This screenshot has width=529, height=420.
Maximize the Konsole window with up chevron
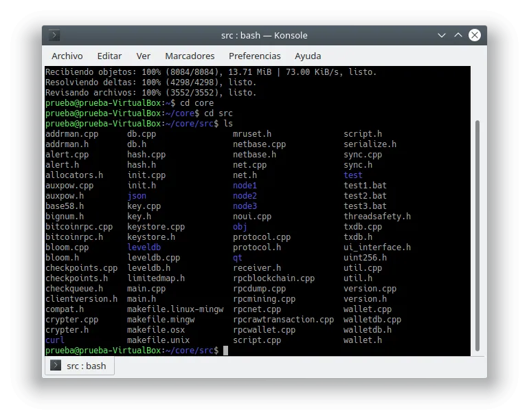coord(458,35)
